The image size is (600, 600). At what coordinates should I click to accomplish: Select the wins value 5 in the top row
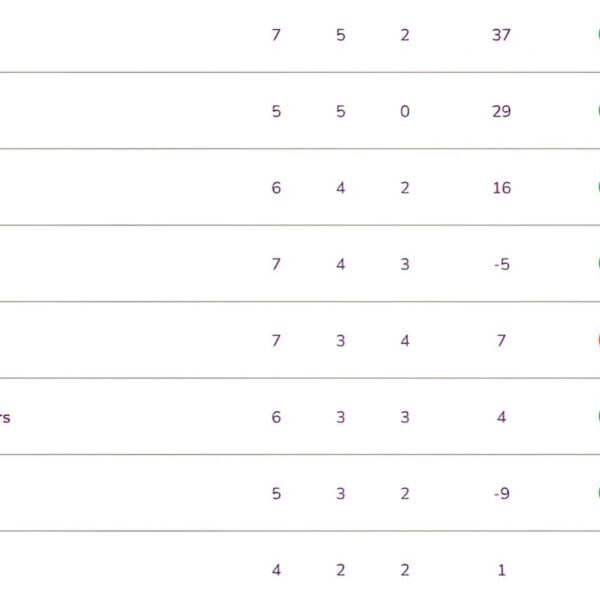click(x=341, y=35)
